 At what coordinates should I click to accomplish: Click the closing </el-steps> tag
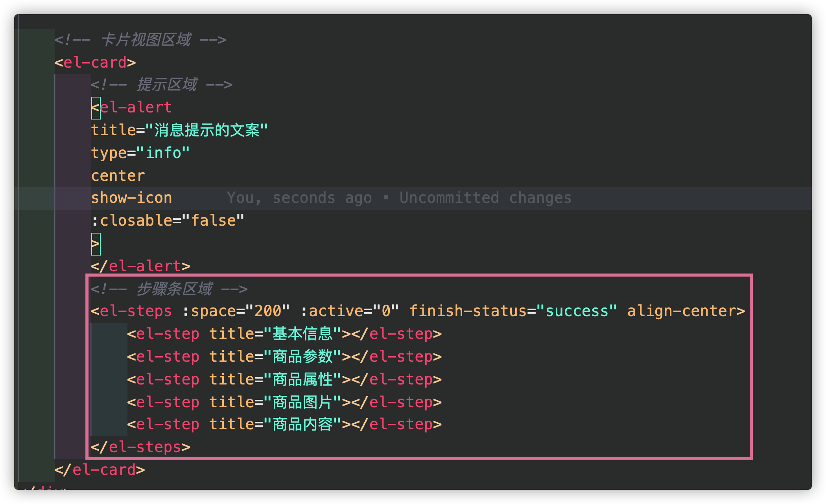click(140, 447)
